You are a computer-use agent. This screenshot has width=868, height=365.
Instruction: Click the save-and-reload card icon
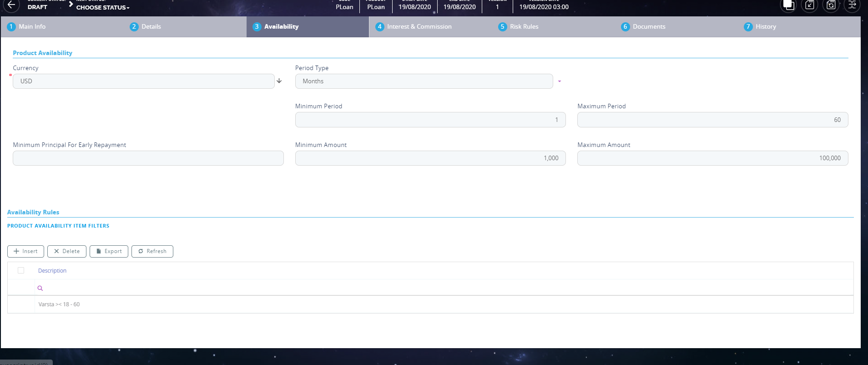[x=831, y=5]
